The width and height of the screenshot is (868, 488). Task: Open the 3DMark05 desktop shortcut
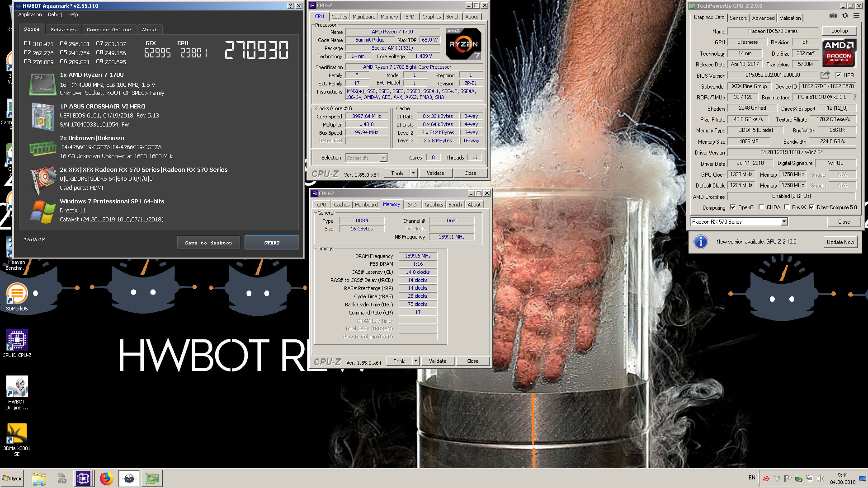tap(17, 297)
